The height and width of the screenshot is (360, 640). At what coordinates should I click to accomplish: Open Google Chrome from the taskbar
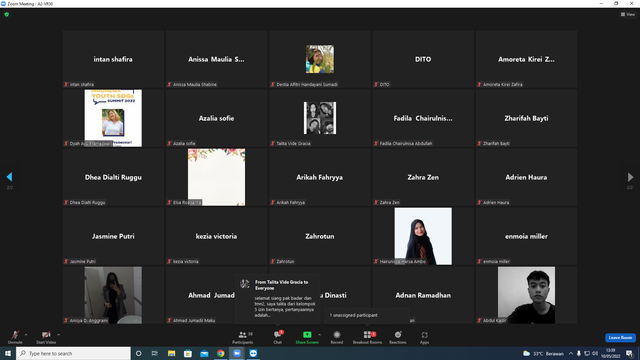[x=220, y=353]
